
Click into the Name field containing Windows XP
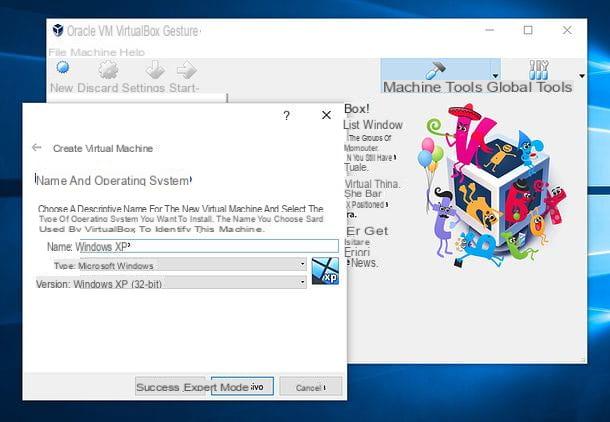(209, 246)
